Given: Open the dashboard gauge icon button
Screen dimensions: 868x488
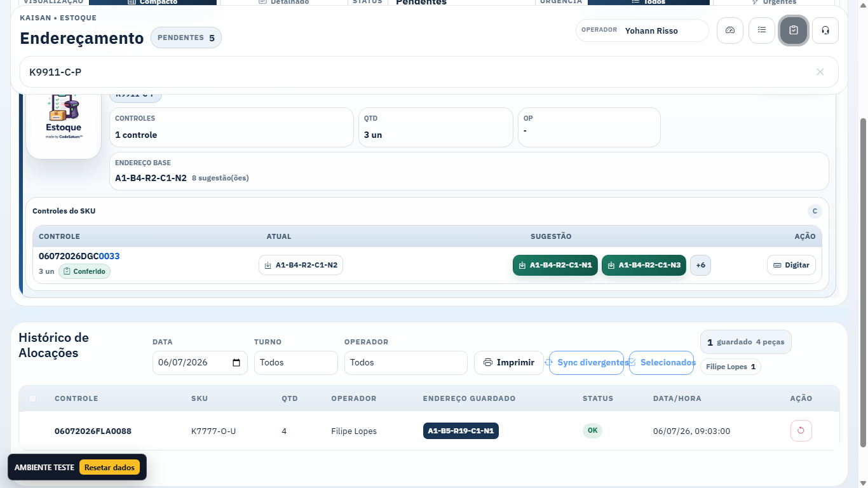Looking at the screenshot, I should 730,30.
